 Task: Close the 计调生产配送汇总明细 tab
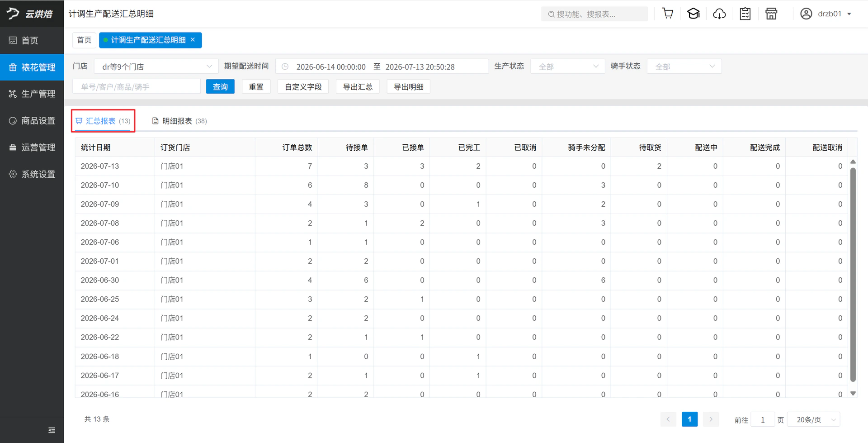point(193,40)
